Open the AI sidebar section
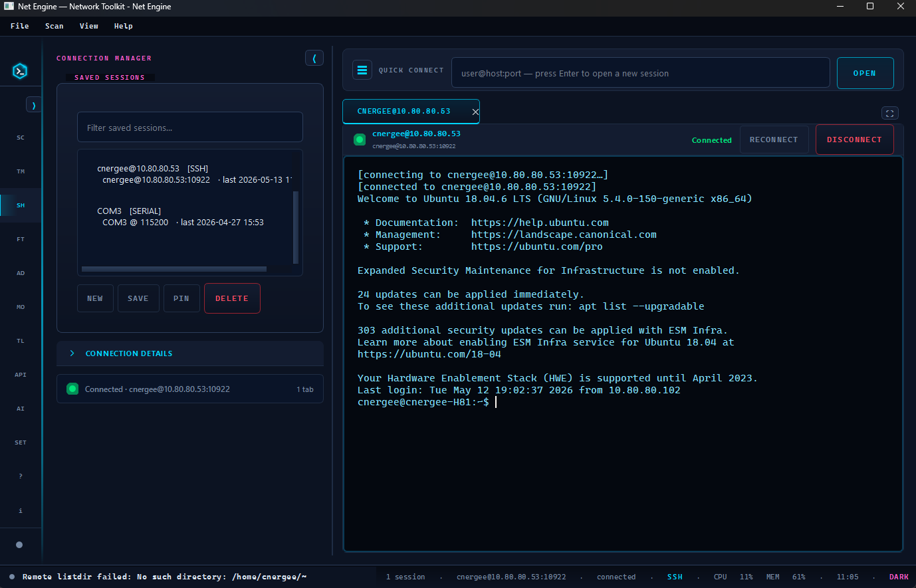 pos(21,409)
